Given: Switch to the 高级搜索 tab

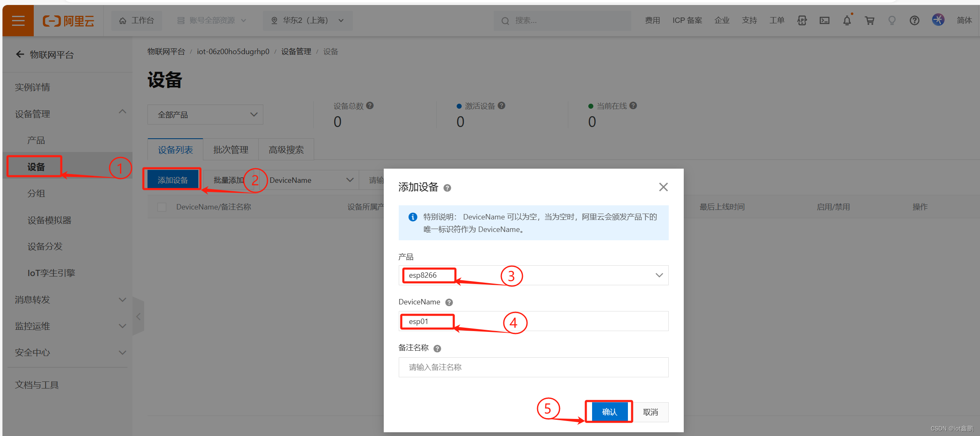Looking at the screenshot, I should tap(286, 149).
